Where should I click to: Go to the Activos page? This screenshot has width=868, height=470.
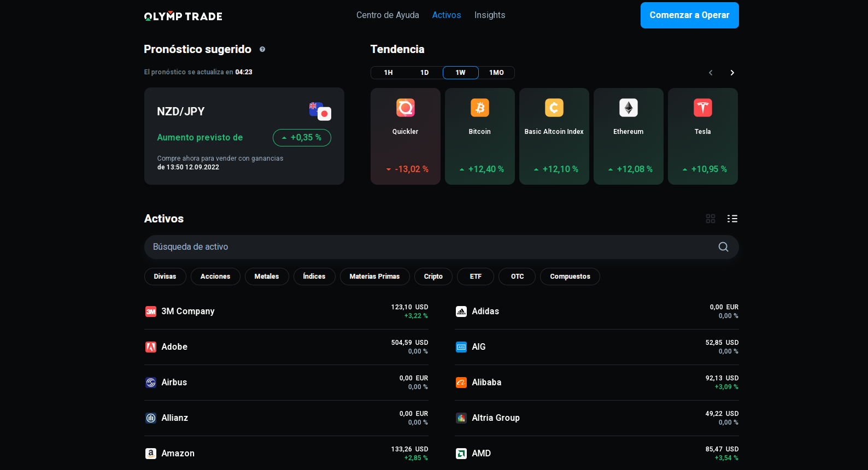(x=447, y=15)
